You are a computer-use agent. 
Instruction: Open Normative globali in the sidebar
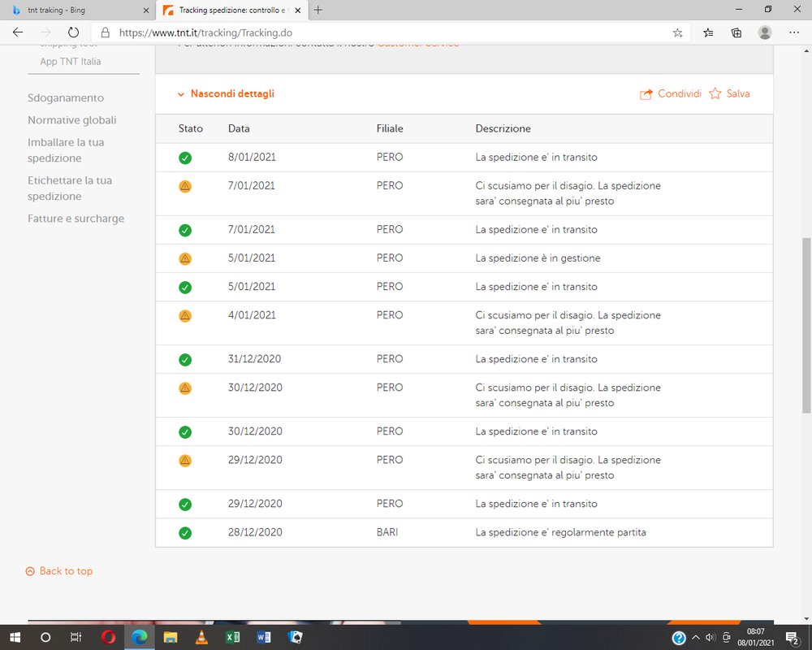72,120
